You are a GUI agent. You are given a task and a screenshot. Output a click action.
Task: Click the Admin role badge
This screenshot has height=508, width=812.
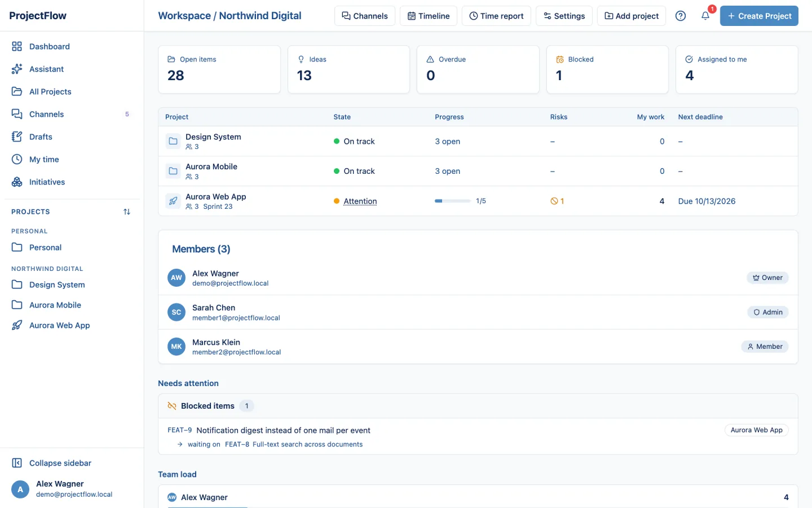(768, 312)
